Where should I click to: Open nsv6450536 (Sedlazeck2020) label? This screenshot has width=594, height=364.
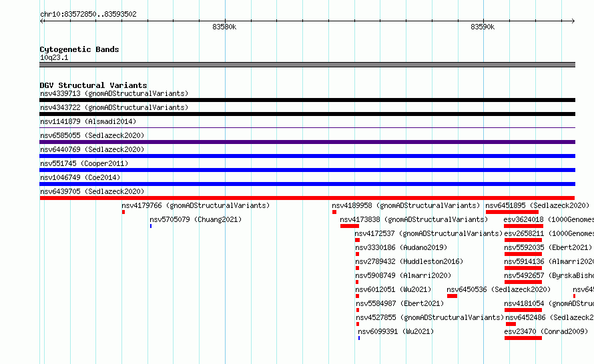499,289
